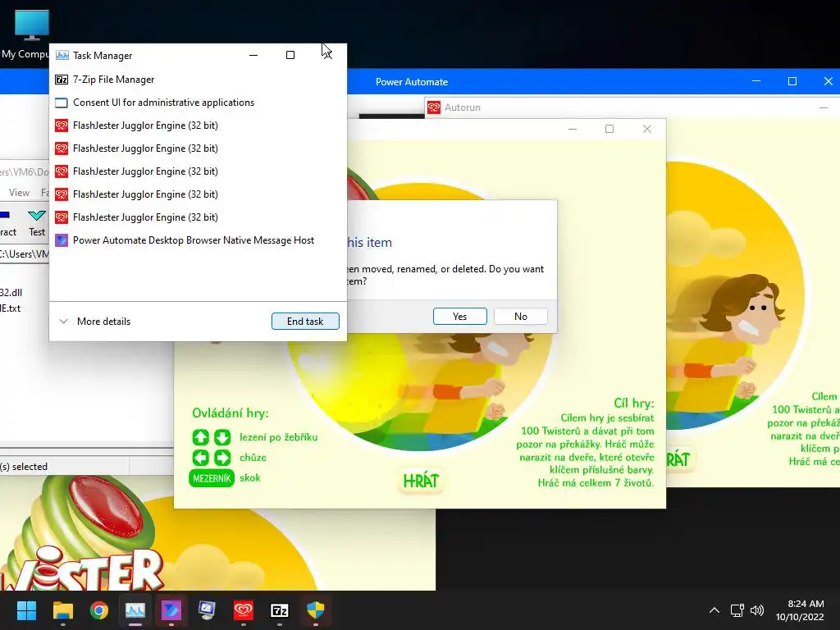This screenshot has width=840, height=630.
Task: Click Task Manager title bar icon
Action: coord(62,55)
